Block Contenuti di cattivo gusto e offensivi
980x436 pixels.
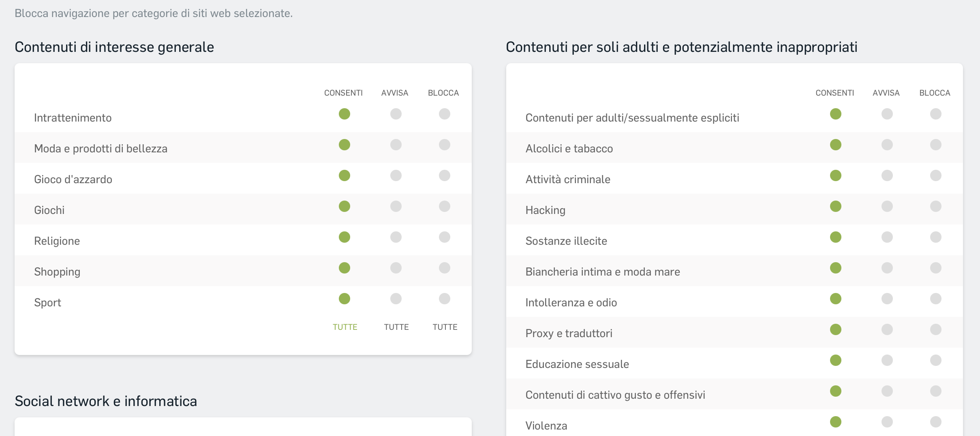coord(936,391)
